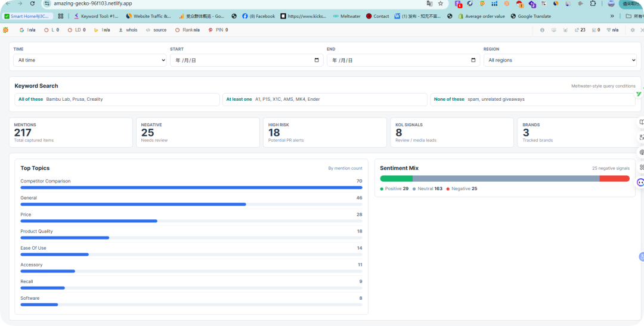Click the KOL Signals 8 stat card
Image resolution: width=644 pixels, height=326 pixels.
coord(452,133)
